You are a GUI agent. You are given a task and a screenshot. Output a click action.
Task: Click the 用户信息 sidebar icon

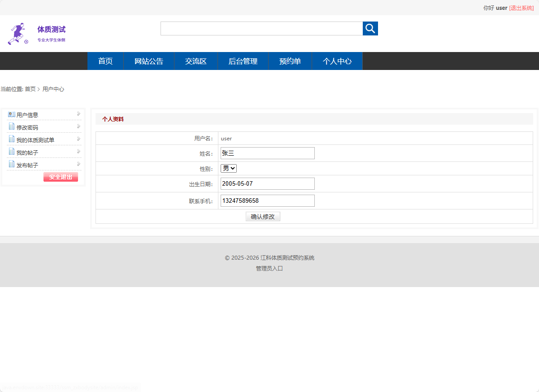[x=11, y=114]
